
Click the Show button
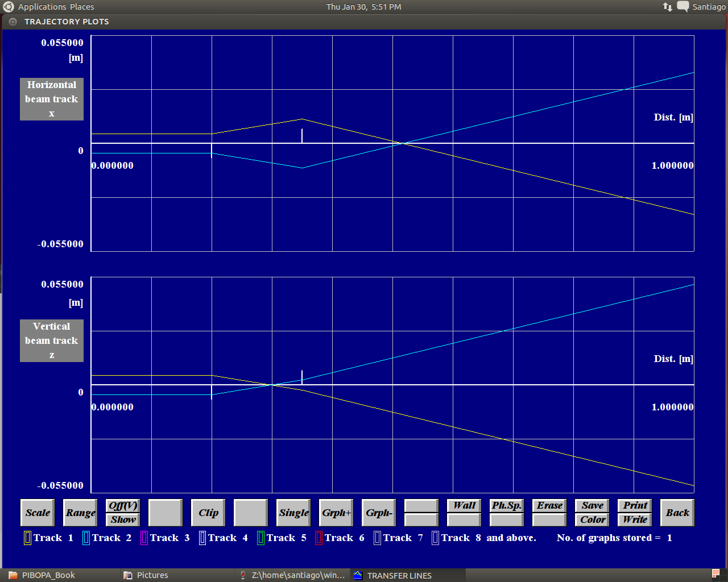coord(123,519)
